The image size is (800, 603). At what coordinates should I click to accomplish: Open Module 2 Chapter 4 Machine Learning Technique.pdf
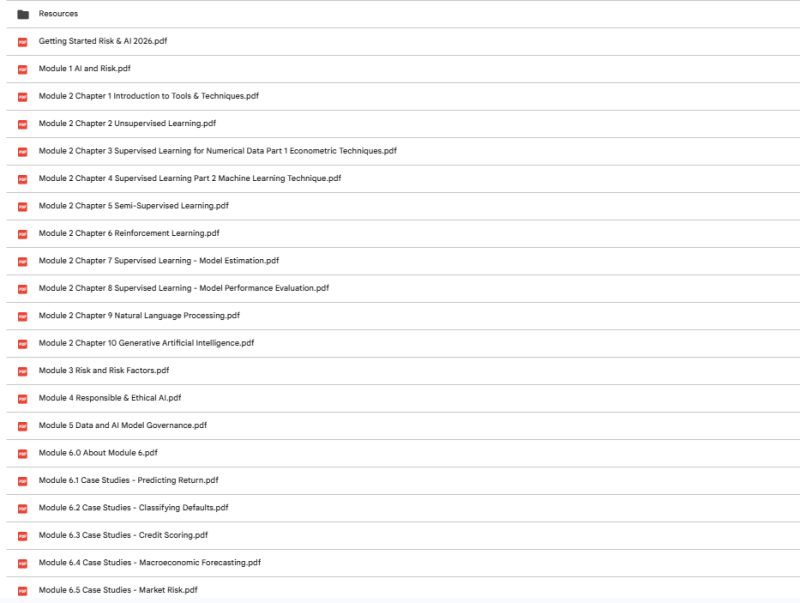tap(190, 179)
